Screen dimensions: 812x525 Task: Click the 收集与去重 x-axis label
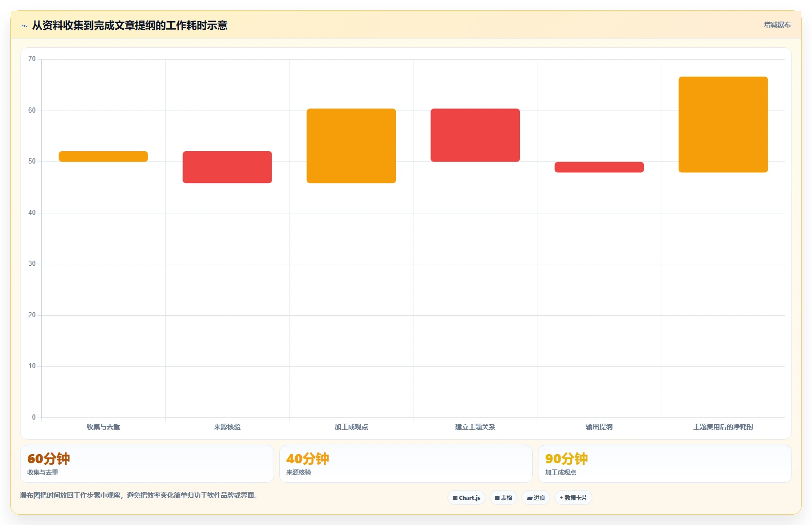tap(103, 427)
